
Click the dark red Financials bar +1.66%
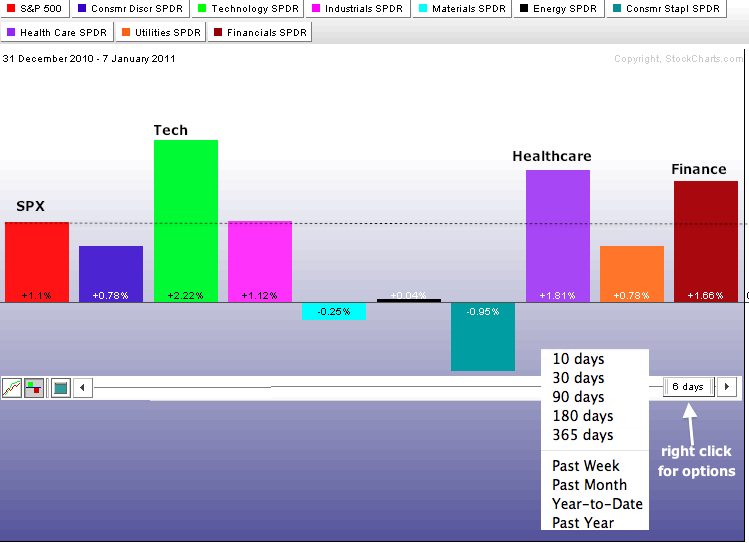pos(706,242)
